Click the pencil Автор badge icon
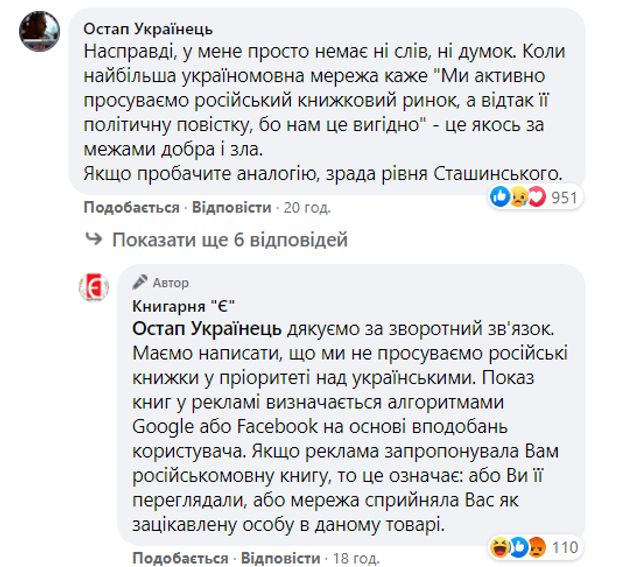 (140, 282)
